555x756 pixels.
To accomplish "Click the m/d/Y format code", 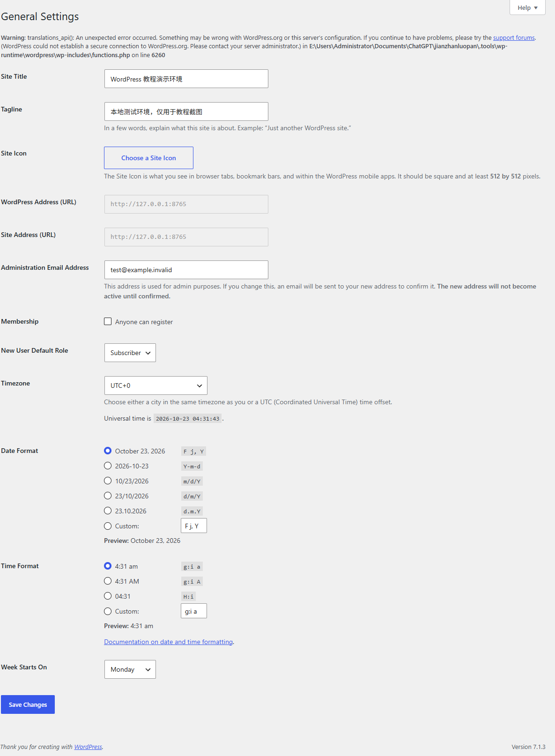I will [192, 482].
